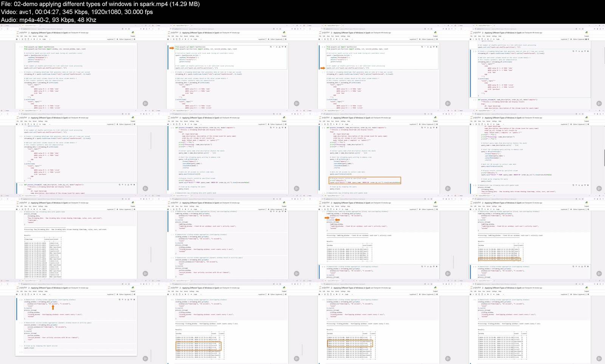Image resolution: width=605 pixels, height=364 pixels.
Task: Open the top-row frame whose selected cell begins with a comment line
Action: pyautogui.click(x=529, y=67)
